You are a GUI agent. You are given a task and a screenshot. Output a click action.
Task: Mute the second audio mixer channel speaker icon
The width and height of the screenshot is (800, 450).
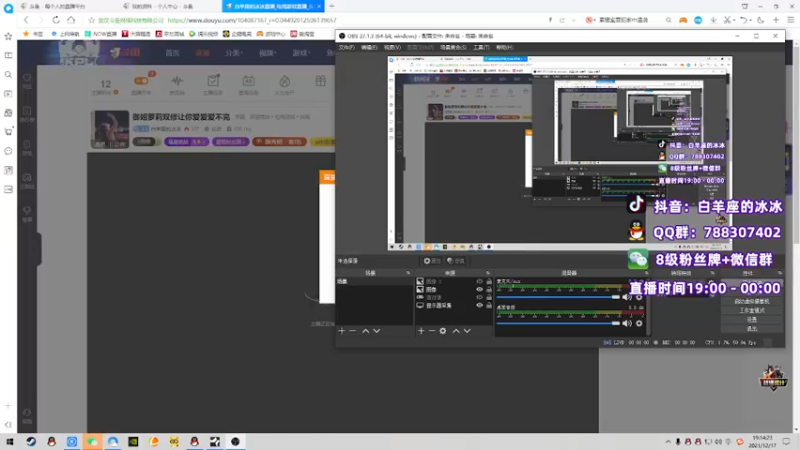[627, 323]
